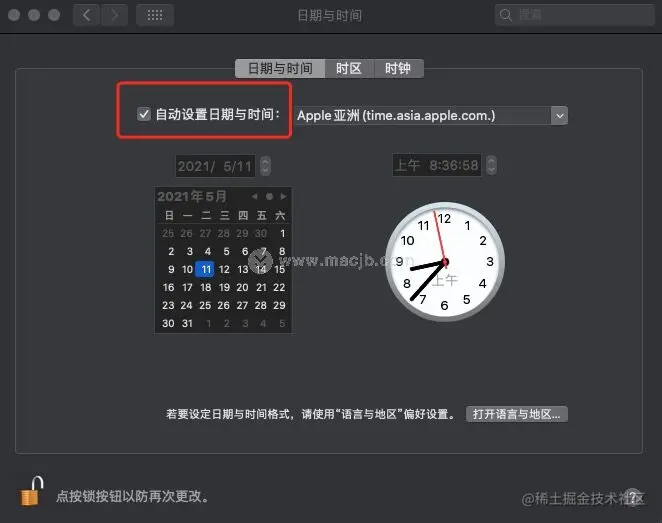Click the lock icon to prevent changes
Viewport: 662px width, 523px height.
coord(32,492)
